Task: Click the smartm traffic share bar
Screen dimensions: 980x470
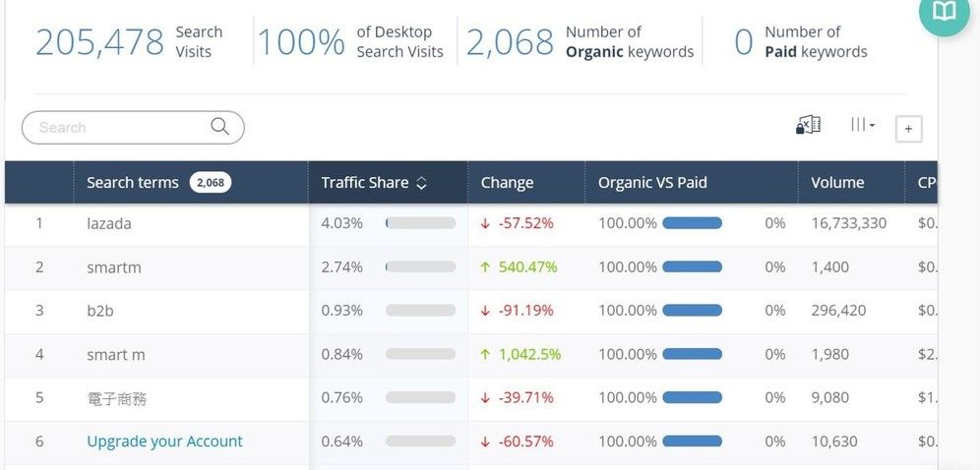Action: (x=420, y=266)
